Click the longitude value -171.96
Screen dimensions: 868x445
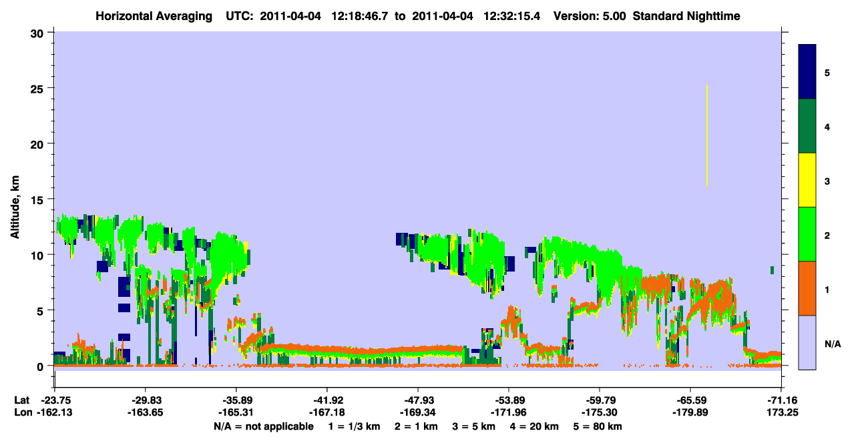pyautogui.click(x=509, y=413)
